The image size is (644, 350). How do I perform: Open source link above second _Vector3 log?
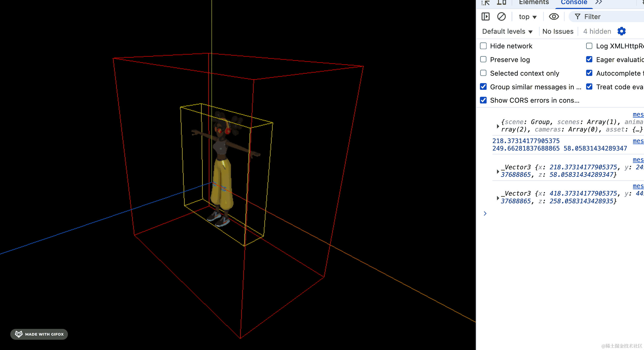(x=638, y=186)
